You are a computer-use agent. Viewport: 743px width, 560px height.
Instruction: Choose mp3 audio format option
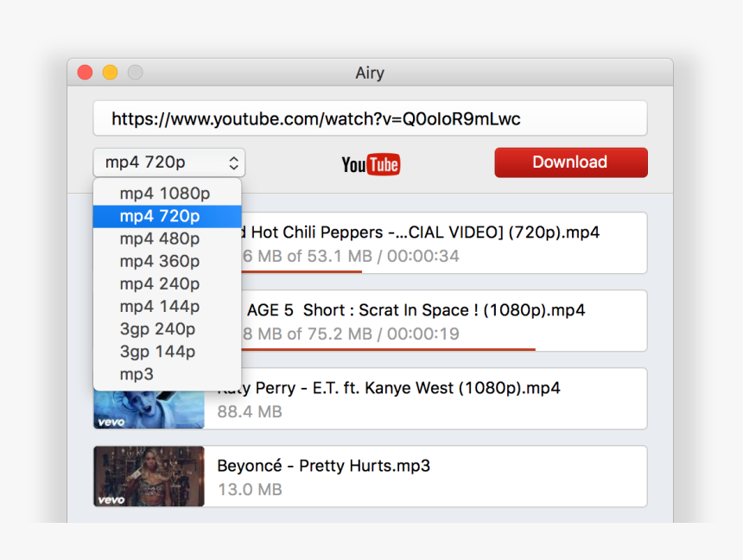(168, 374)
